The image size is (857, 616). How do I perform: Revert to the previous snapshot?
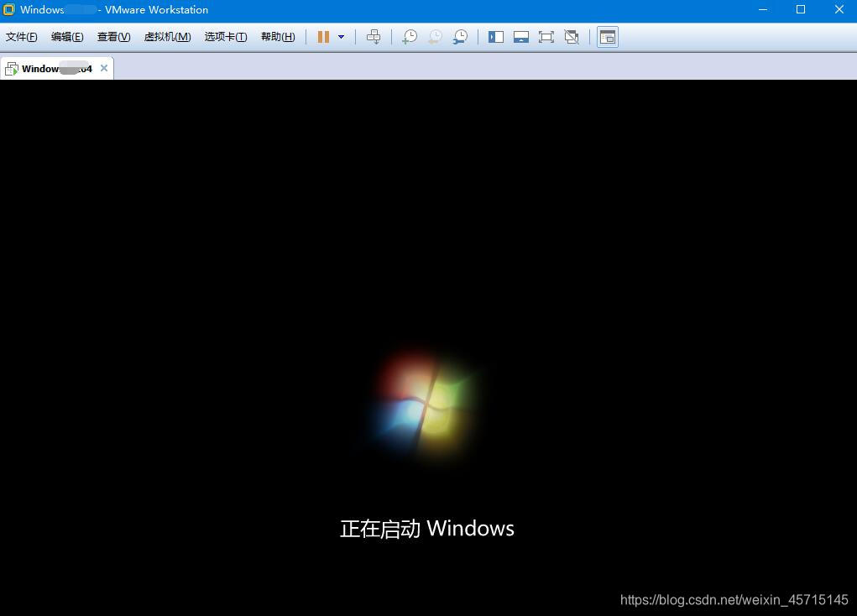435,37
